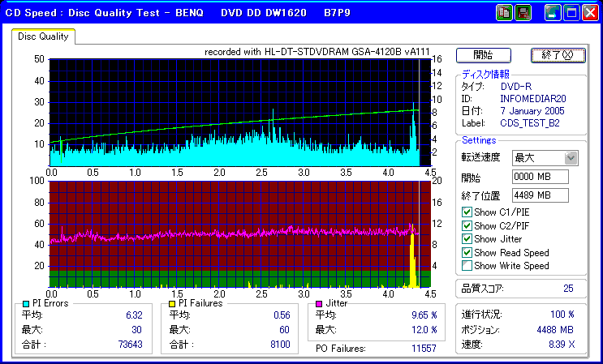Click the Settings group label
Viewport: 603px width, 364px height.
click(x=479, y=140)
